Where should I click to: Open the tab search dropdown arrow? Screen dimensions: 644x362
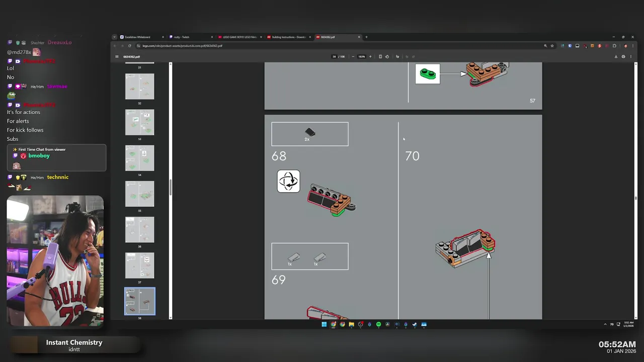[114, 37]
